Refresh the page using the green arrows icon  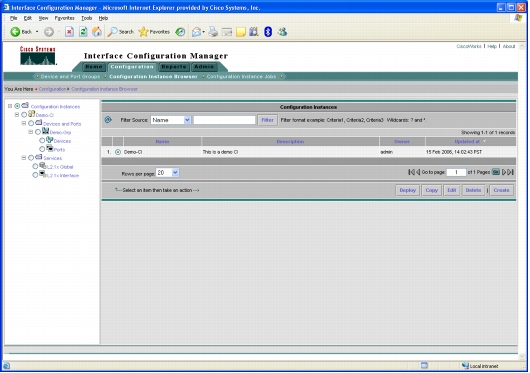coord(83,32)
